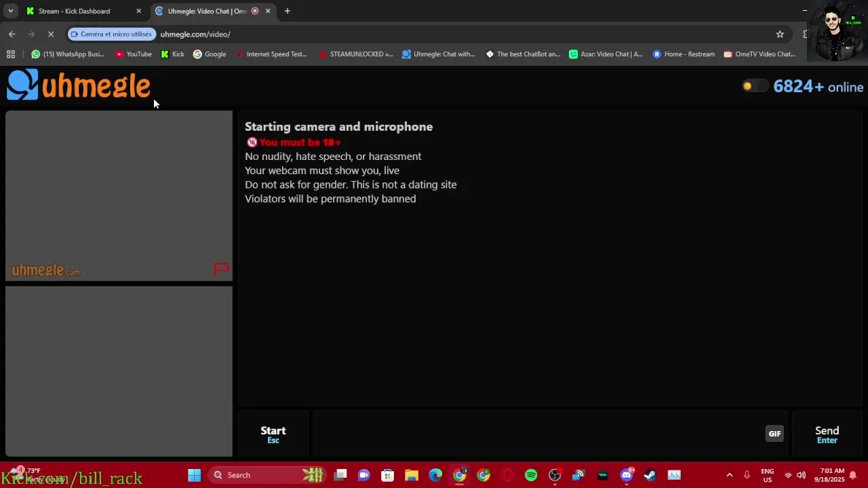Open Task View from the taskbar
The image size is (868, 488).
coord(340,475)
